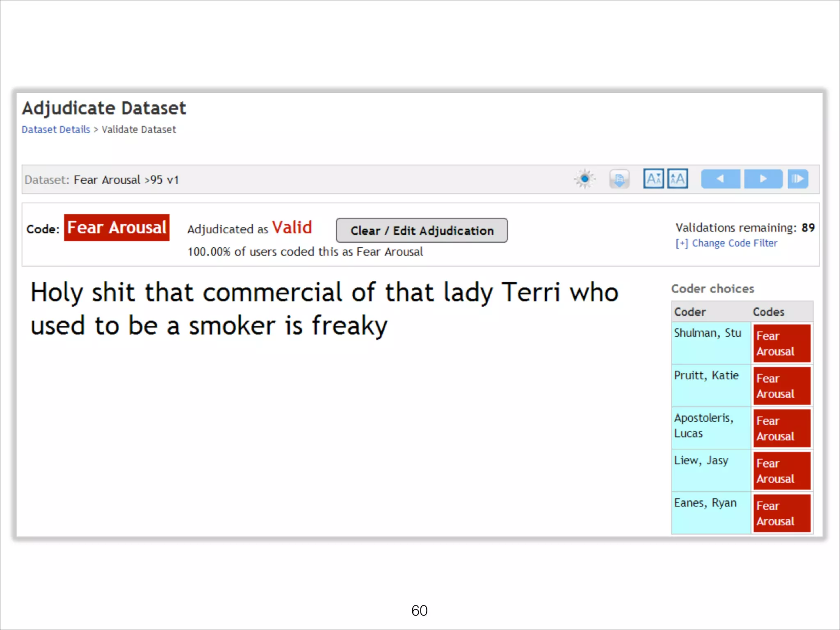Select the red Fear Arousal code label

[116, 228]
